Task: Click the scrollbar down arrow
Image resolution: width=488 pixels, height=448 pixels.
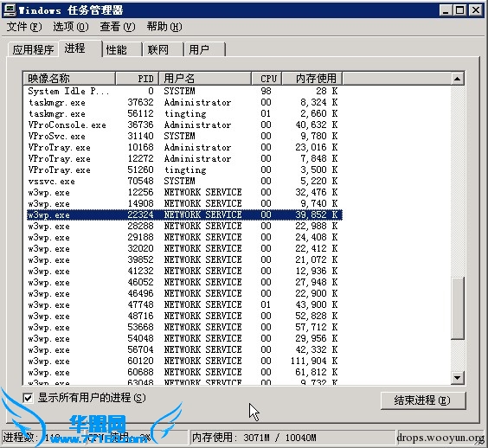Action: tap(457, 378)
